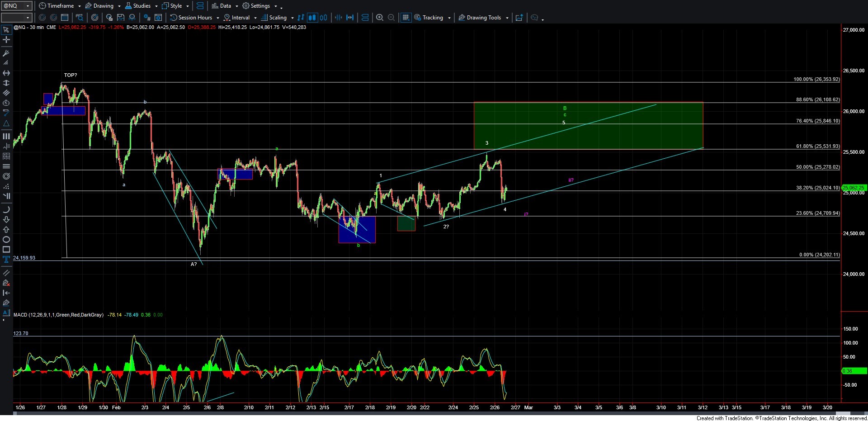
Task: Select the pointer arrow tool in left toolbar
Action: click(6, 30)
